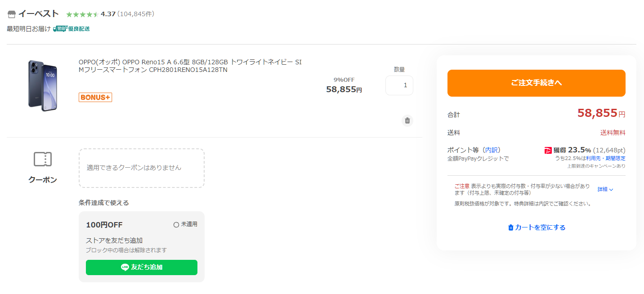Viewport: 644px width, 294px height.
Task: Click the PayPay logo icon beside 獲得
Action: (x=548, y=150)
